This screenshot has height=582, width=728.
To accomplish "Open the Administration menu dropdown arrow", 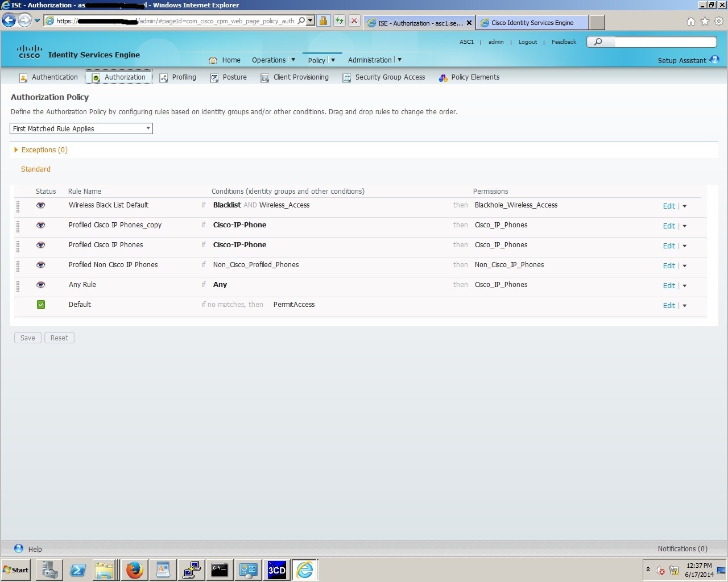I will [400, 60].
